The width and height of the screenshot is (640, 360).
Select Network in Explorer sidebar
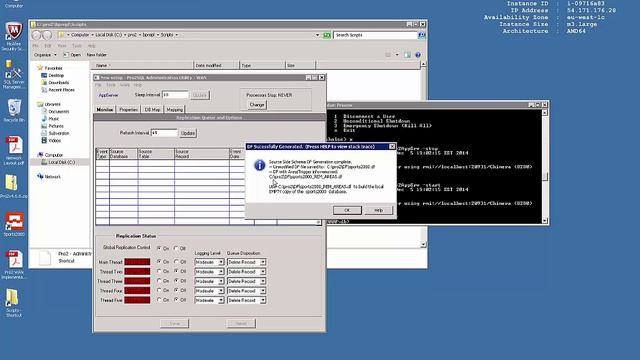[x=49, y=177]
